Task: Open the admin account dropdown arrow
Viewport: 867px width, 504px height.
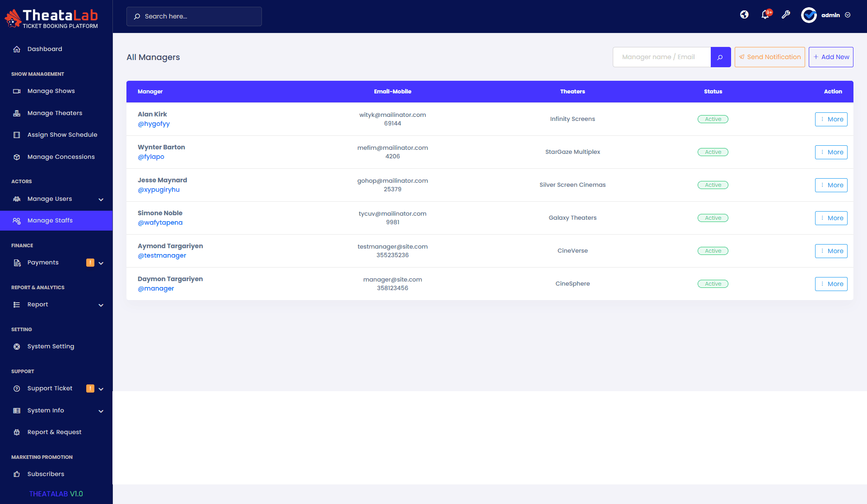Action: pos(848,15)
